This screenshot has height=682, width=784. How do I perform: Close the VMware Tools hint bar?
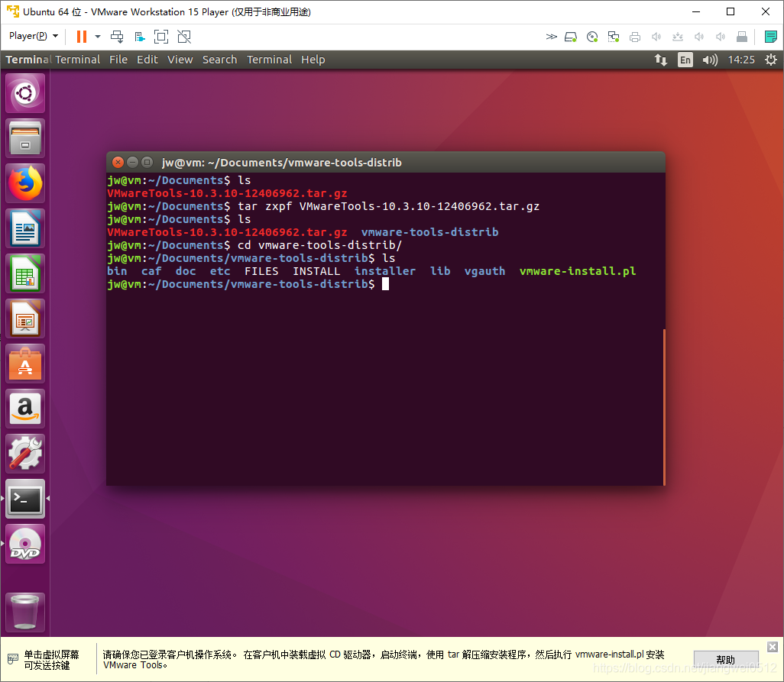(772, 647)
